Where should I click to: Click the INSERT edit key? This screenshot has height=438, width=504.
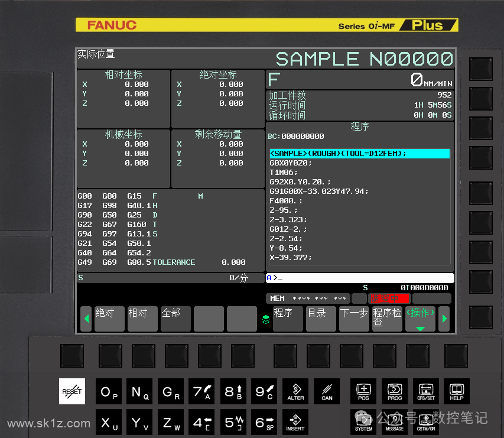pyautogui.click(x=295, y=422)
